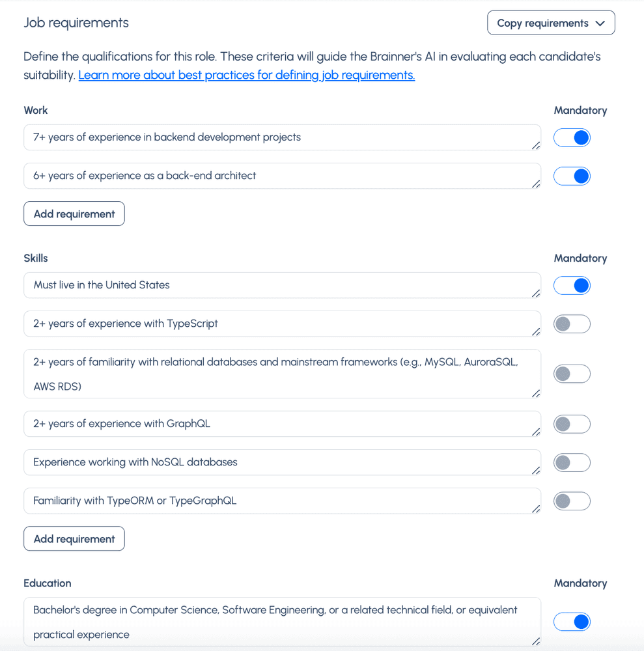Toggle mandatory for TypeORM or TypeGraphQL

572,501
